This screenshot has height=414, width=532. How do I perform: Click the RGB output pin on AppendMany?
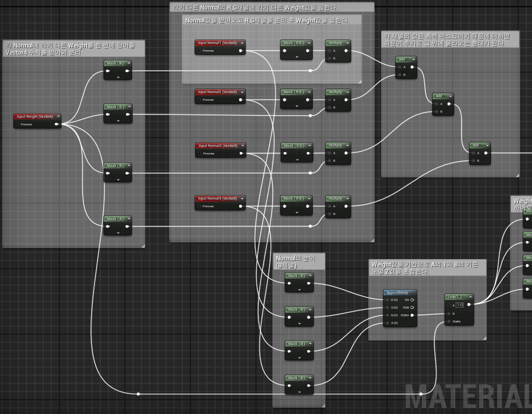click(412, 308)
